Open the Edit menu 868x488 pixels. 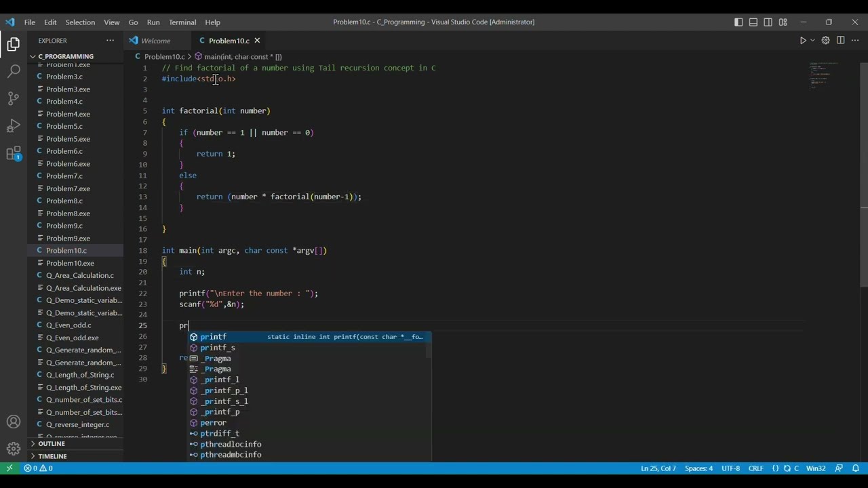51,22
